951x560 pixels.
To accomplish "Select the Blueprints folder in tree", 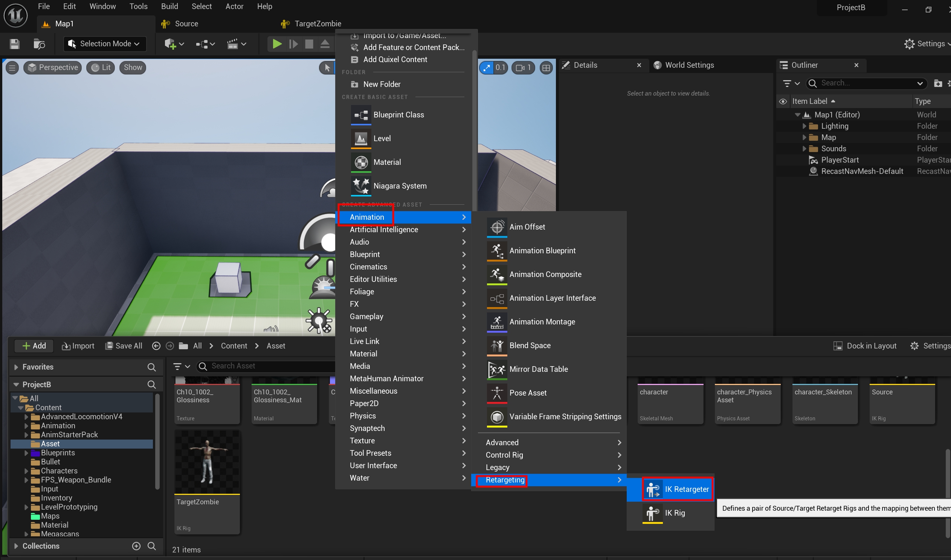I will pyautogui.click(x=58, y=453).
